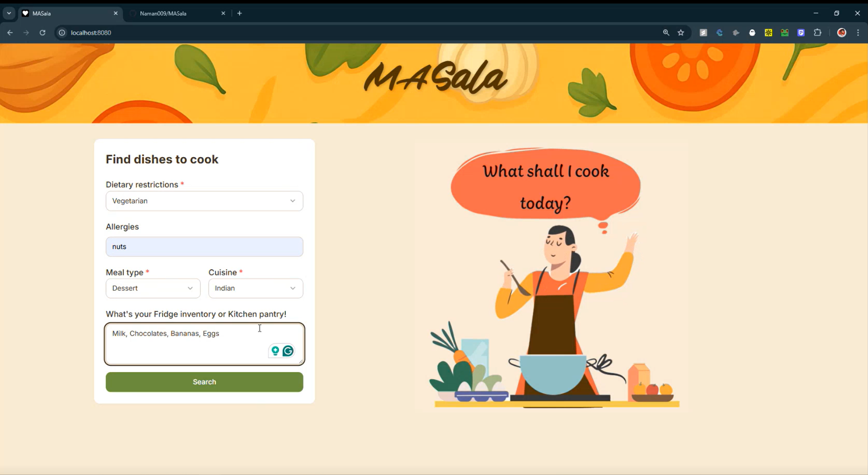Go back to previous page
This screenshot has height=475, width=868.
tap(10, 33)
